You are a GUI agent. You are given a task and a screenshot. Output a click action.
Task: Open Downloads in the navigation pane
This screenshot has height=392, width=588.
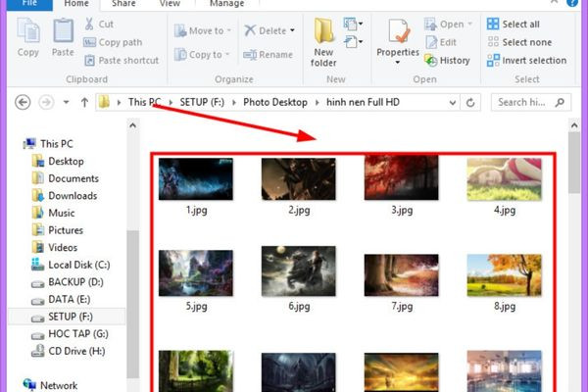pyautogui.click(x=65, y=196)
